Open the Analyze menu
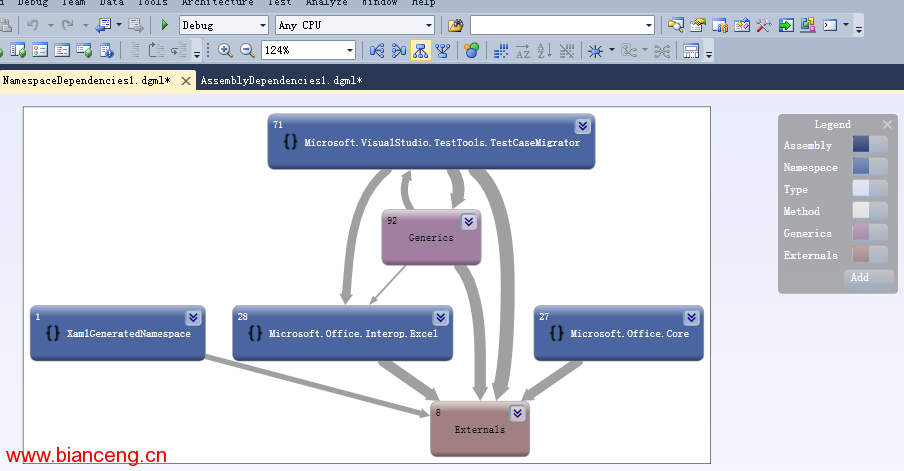 [x=326, y=3]
